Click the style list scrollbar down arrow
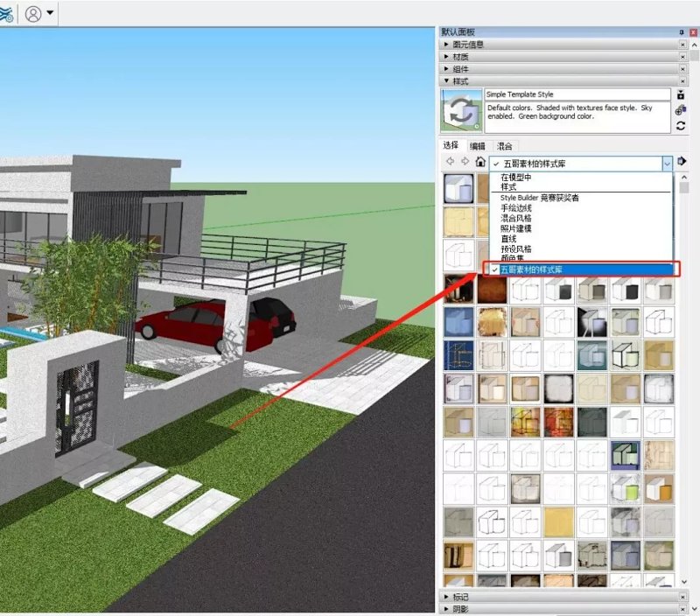The width and height of the screenshot is (700, 616). pyautogui.click(x=684, y=582)
